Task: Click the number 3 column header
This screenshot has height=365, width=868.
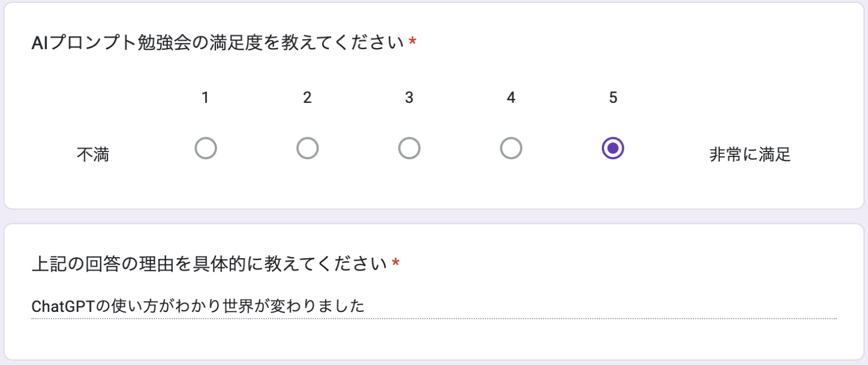Action: coord(409,97)
